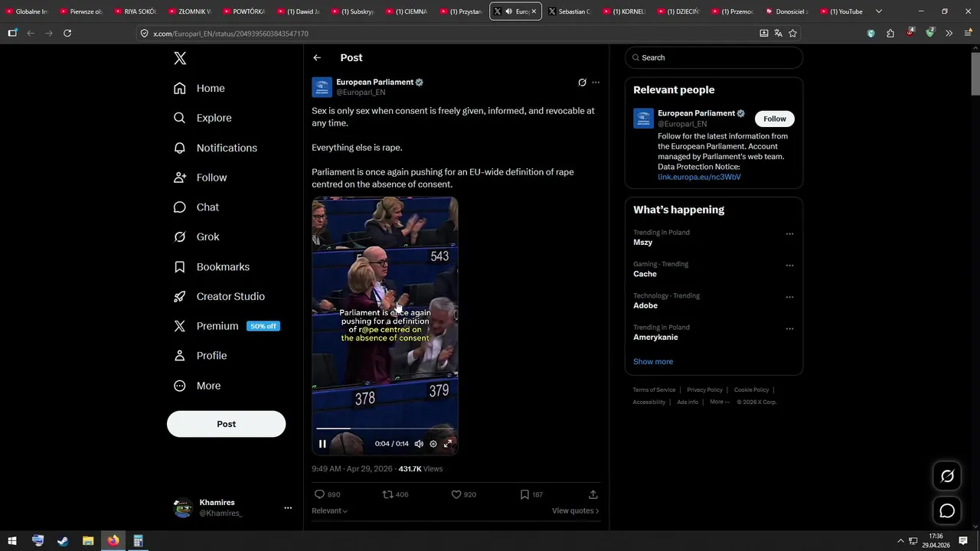Click the Search input field

pyautogui.click(x=714, y=57)
